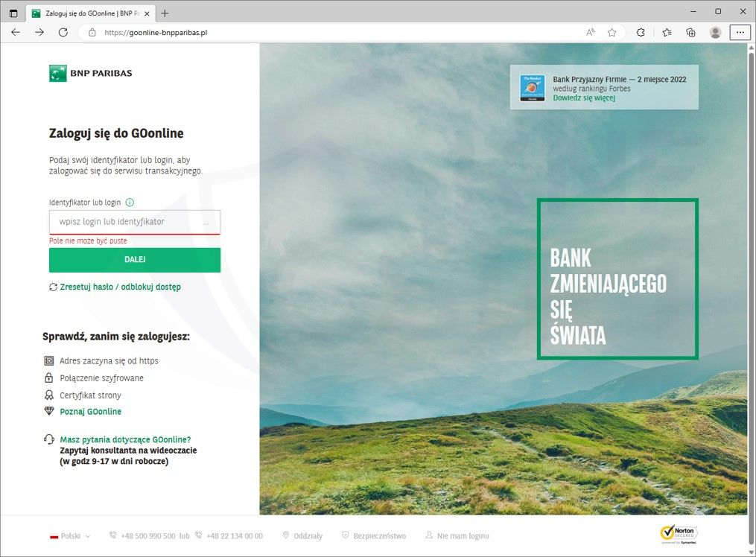Click the login or identifier input field
The image size is (756, 557).
[x=127, y=222]
